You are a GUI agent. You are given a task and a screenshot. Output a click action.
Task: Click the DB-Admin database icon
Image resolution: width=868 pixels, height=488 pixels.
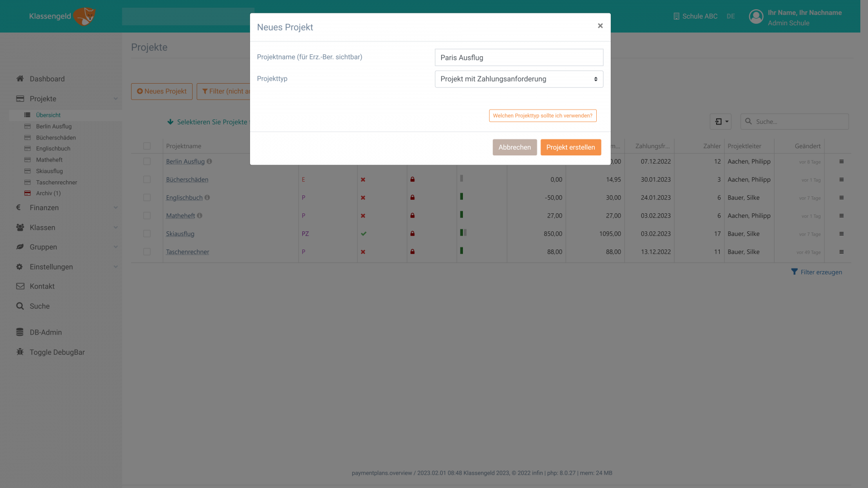pyautogui.click(x=20, y=332)
